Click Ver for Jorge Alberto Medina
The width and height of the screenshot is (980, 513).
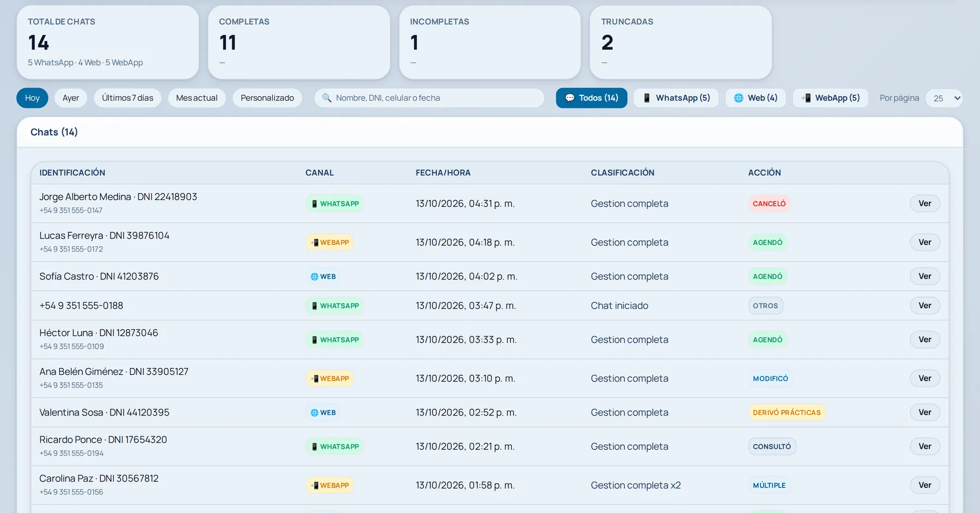point(925,204)
